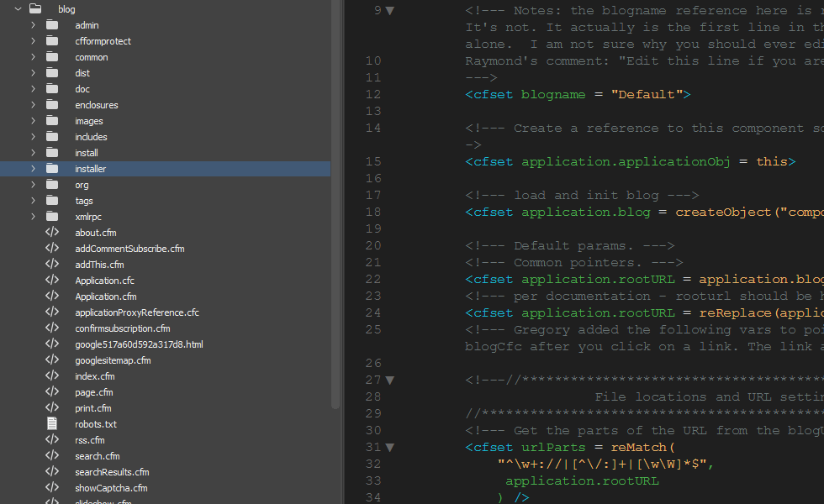Click the install folder icon
824x504 pixels.
click(x=52, y=152)
